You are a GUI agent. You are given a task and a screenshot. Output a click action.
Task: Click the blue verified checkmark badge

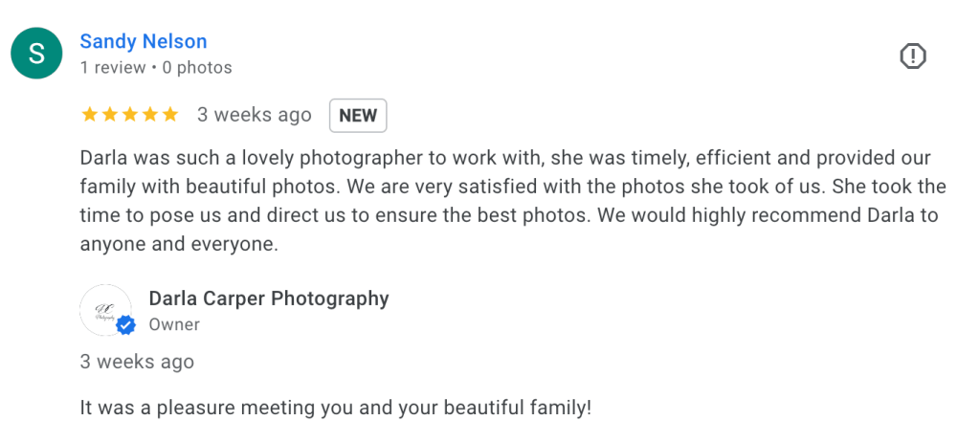coord(125,326)
